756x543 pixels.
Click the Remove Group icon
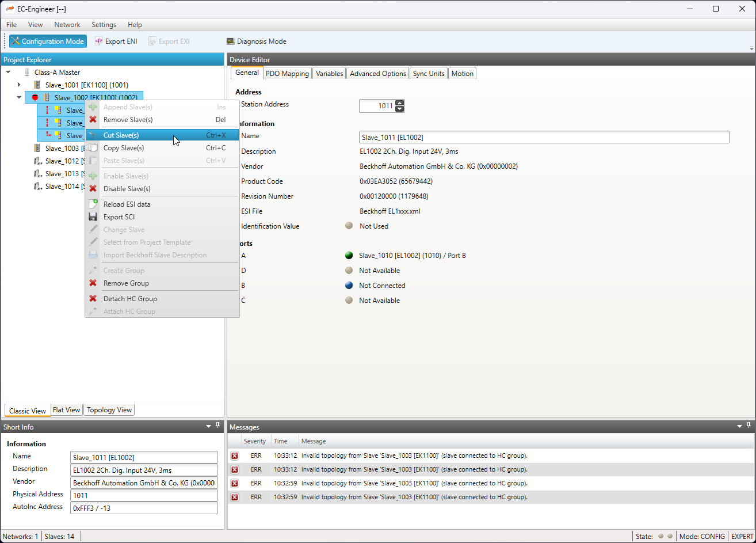[x=93, y=283]
